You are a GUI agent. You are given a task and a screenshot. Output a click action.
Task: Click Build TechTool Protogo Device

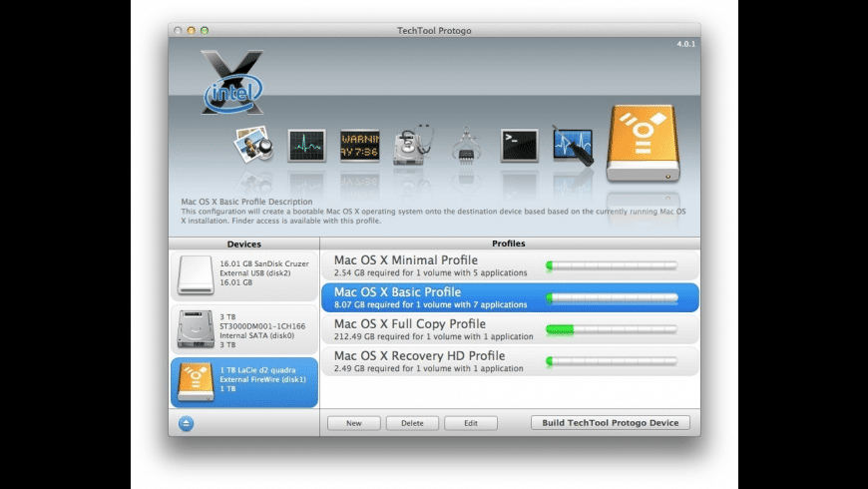(610, 422)
